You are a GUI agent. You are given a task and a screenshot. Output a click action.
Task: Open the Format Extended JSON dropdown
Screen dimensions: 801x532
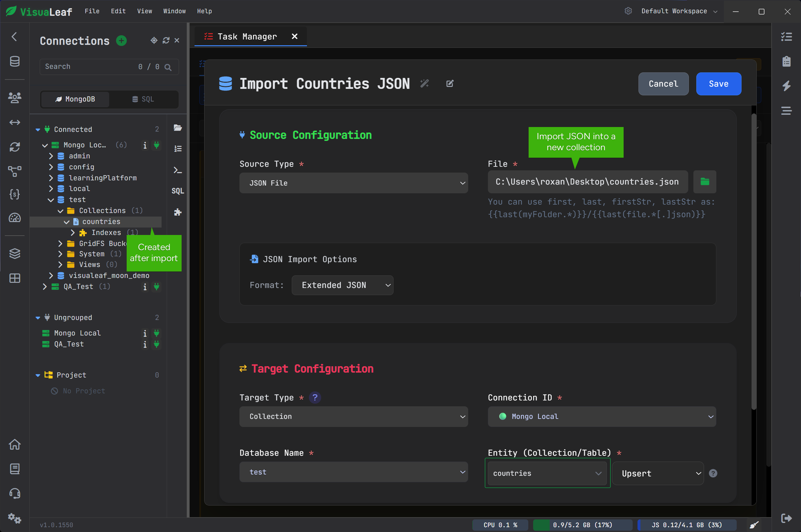click(343, 285)
